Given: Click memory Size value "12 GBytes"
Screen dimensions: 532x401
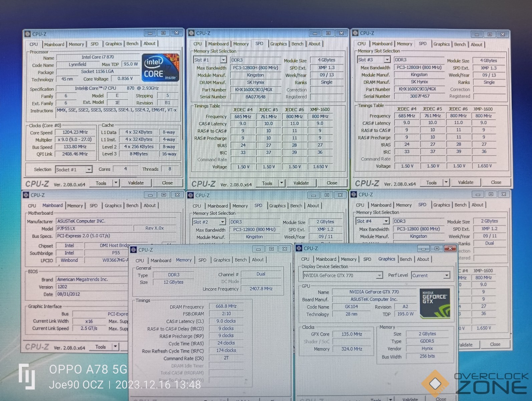Looking at the screenshot, I should coord(173,282).
